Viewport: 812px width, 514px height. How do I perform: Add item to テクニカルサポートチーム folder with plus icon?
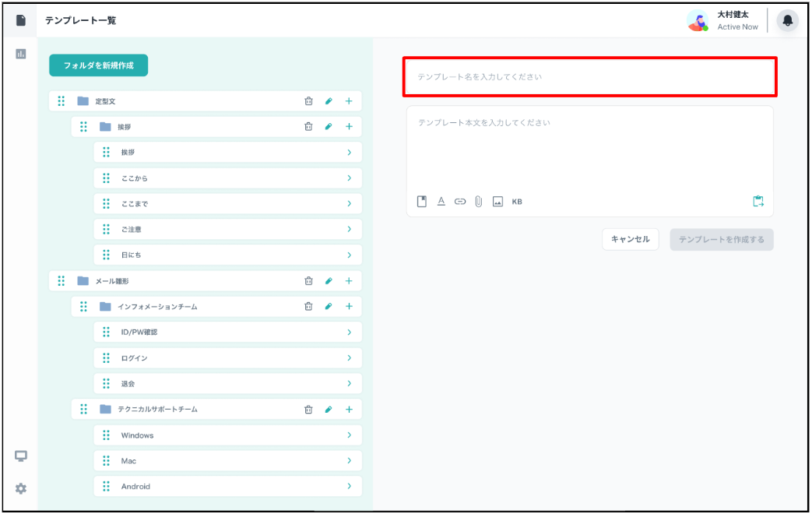(x=349, y=410)
